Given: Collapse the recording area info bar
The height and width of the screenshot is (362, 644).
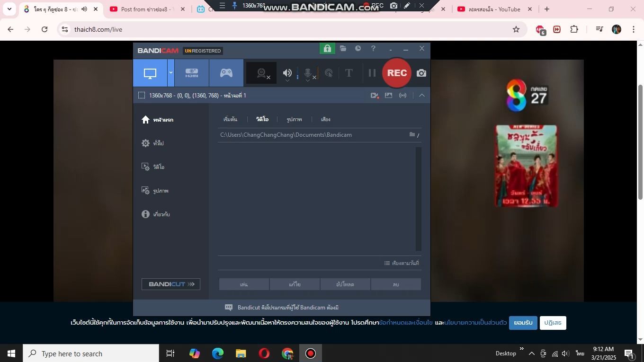Looking at the screenshot, I should click(422, 95).
